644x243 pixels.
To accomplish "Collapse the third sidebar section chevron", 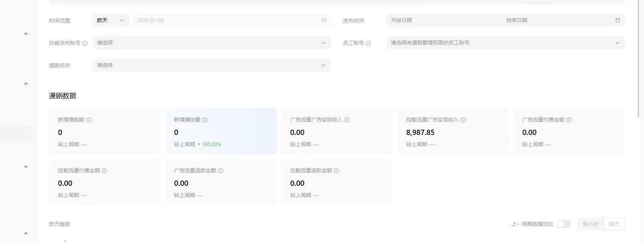I will pyautogui.click(x=26, y=167).
